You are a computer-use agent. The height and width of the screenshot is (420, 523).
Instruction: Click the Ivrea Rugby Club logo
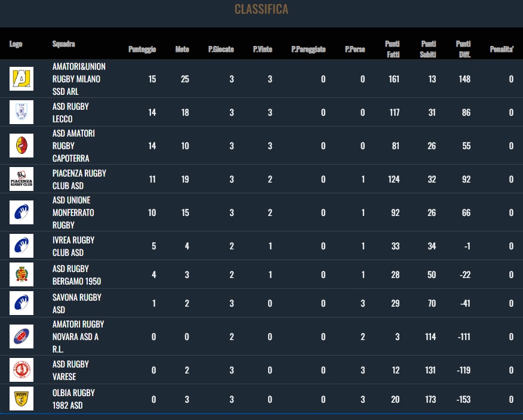pos(21,246)
